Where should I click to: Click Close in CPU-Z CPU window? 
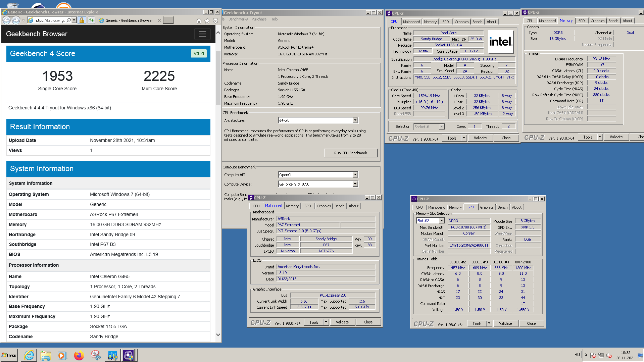(x=506, y=138)
